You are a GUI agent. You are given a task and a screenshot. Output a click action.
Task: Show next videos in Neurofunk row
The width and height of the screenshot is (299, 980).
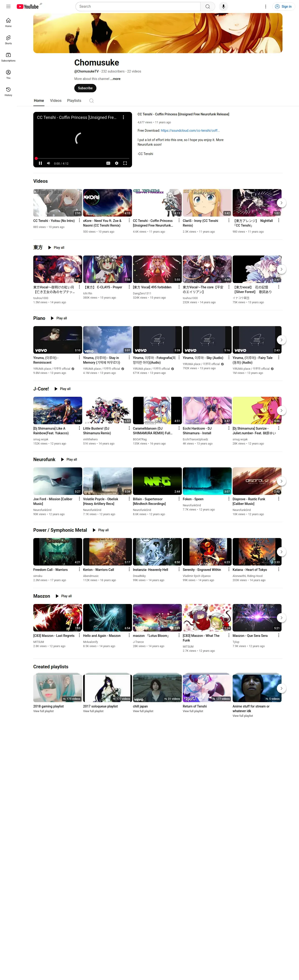281,481
